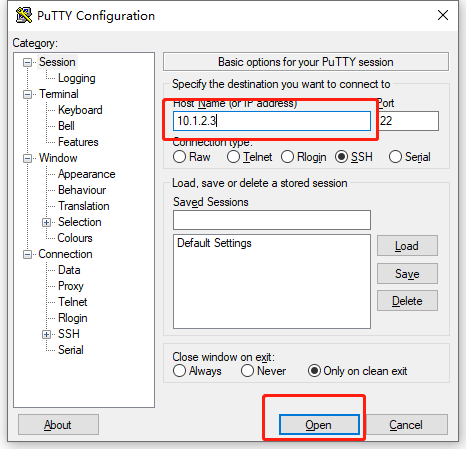Click the PuTTY icon in title bar
The height and width of the screenshot is (449, 466).
tap(24, 15)
